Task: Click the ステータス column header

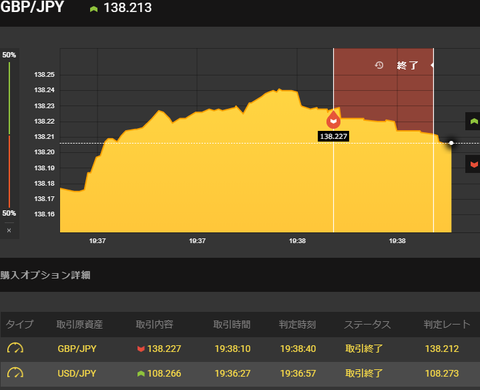Action: pyautogui.click(x=367, y=324)
